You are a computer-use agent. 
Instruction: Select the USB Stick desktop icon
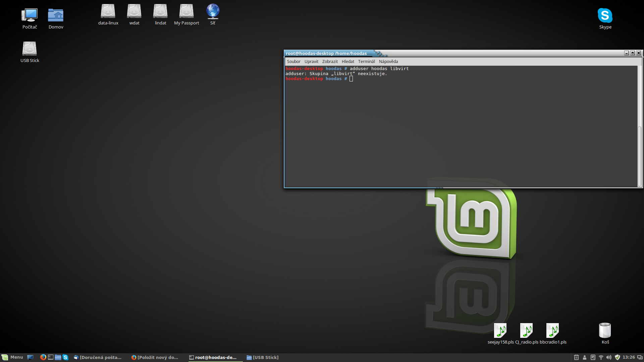tap(30, 52)
